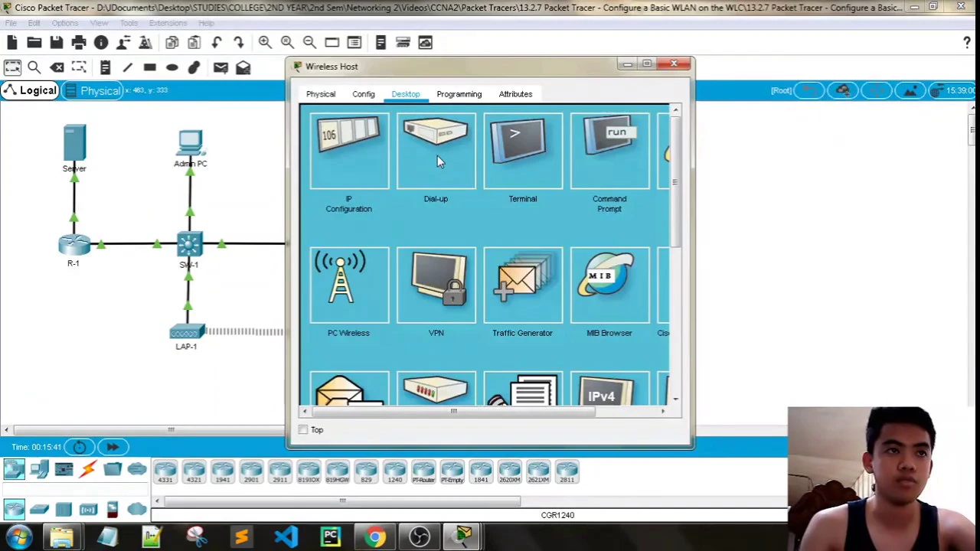Choose the Select tool
The width and height of the screenshot is (980, 551).
coord(12,67)
